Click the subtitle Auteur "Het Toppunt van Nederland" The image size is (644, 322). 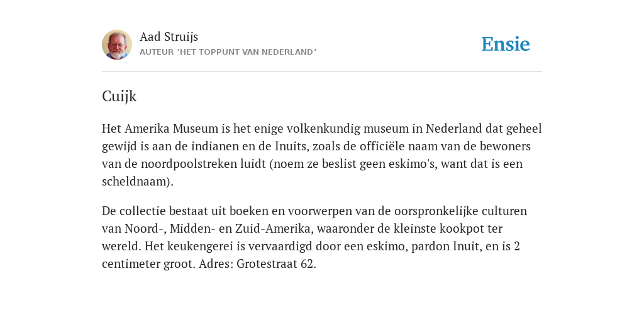coord(228,52)
